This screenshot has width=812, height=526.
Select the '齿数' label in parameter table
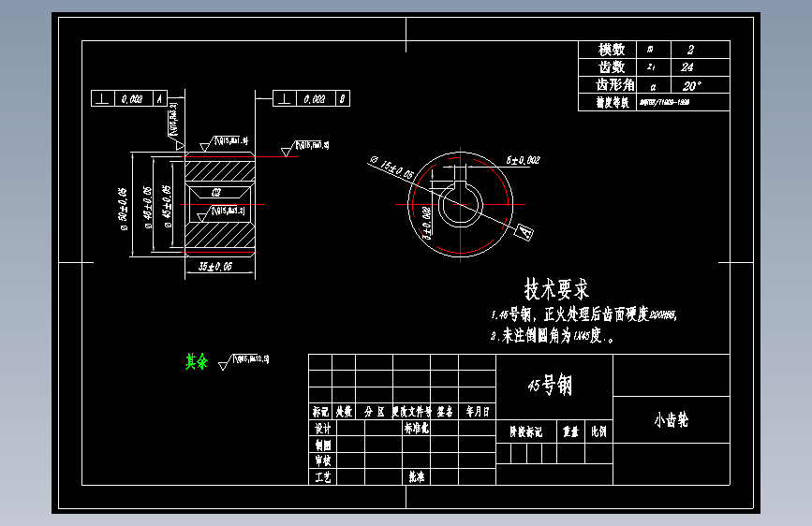(x=612, y=67)
